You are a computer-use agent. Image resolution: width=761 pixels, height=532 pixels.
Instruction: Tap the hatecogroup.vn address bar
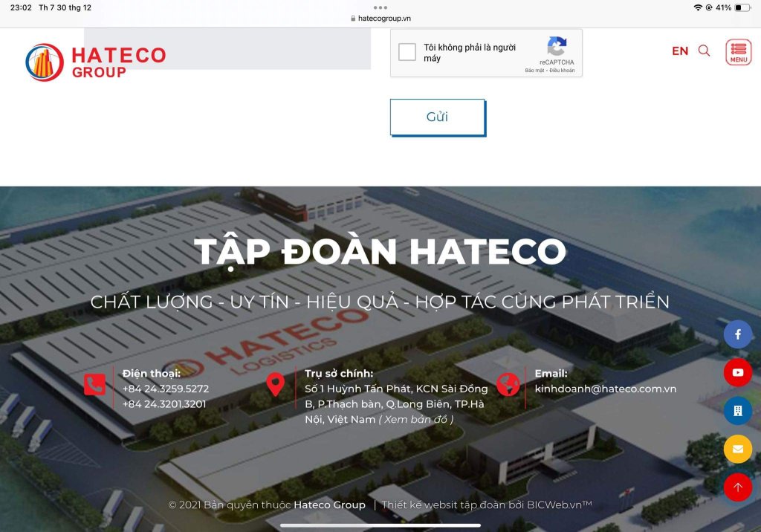point(380,19)
